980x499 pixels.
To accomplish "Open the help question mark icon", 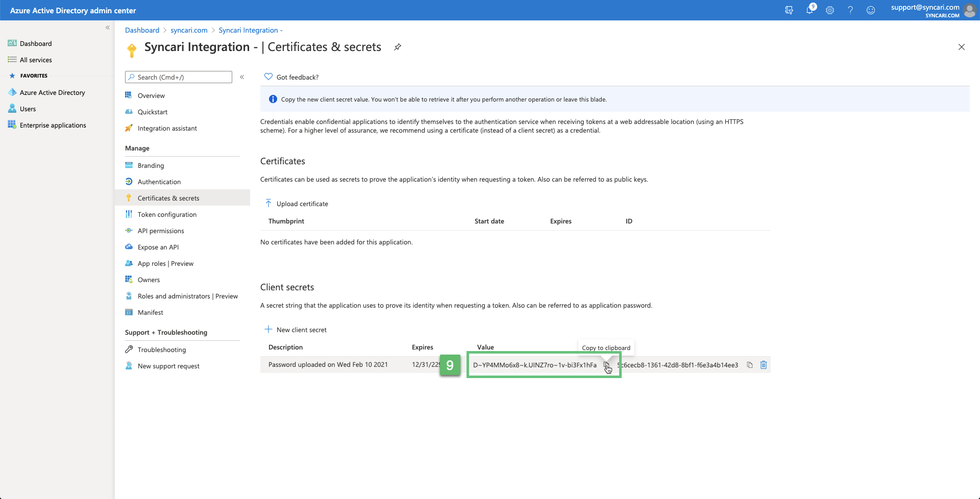I will 850,10.
